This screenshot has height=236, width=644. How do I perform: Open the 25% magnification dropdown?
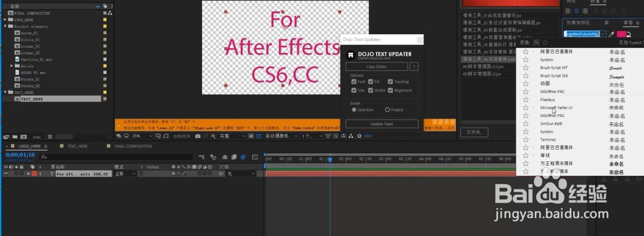(142, 135)
